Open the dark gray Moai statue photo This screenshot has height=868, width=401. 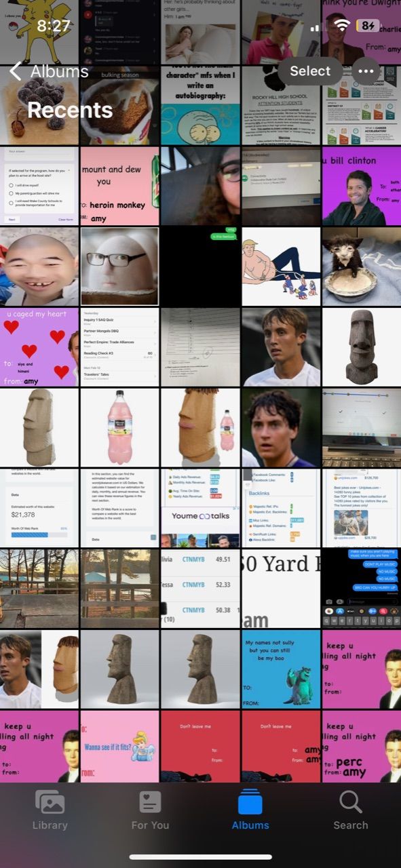pos(361,347)
